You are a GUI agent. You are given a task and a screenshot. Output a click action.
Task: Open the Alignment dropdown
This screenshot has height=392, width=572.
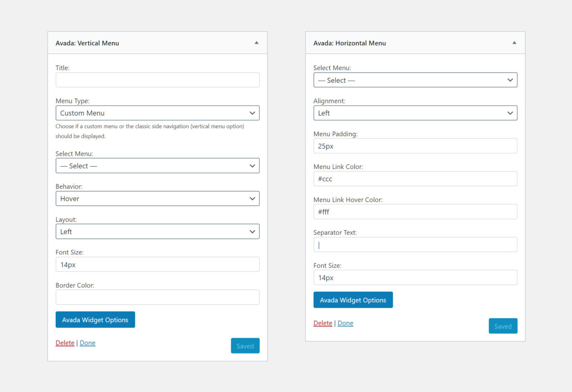(x=415, y=113)
